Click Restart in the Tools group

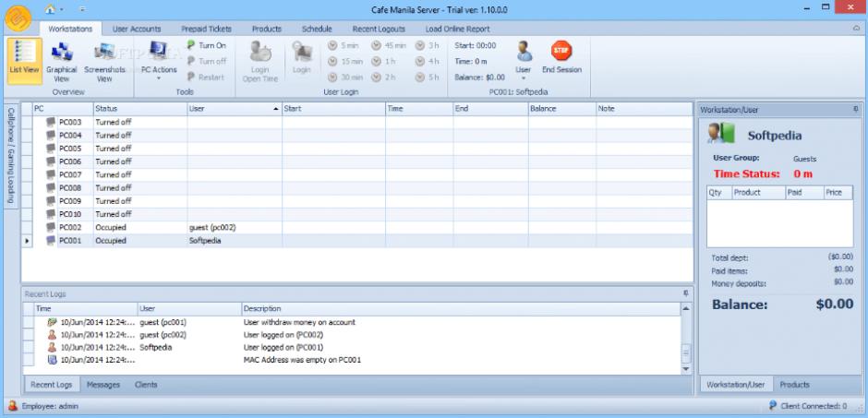point(205,78)
